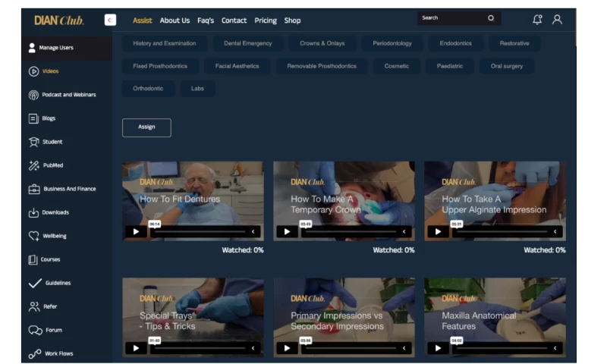Toggle the Endodontics category filter
The width and height of the screenshot is (607, 364).
coord(455,43)
